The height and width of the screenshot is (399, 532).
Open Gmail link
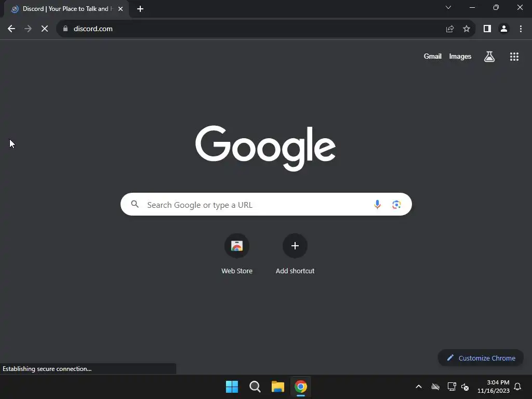click(x=433, y=56)
